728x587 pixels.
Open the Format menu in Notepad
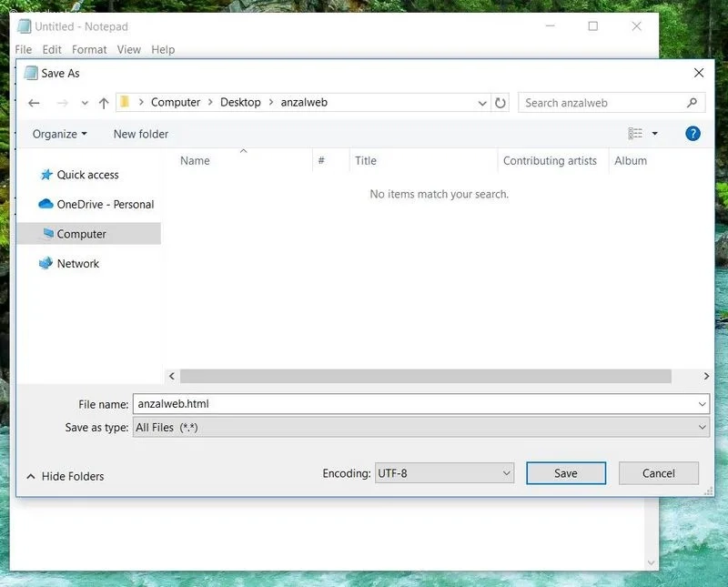[x=89, y=49]
